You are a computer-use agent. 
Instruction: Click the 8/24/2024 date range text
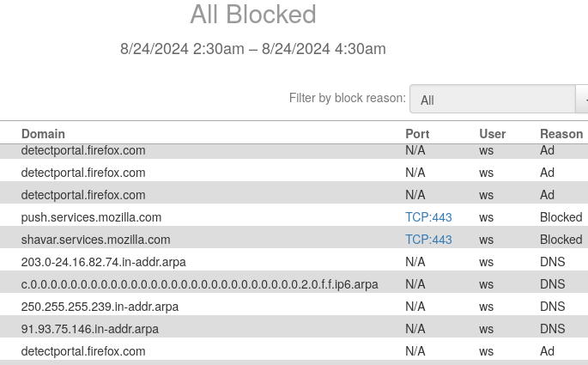pos(253,49)
